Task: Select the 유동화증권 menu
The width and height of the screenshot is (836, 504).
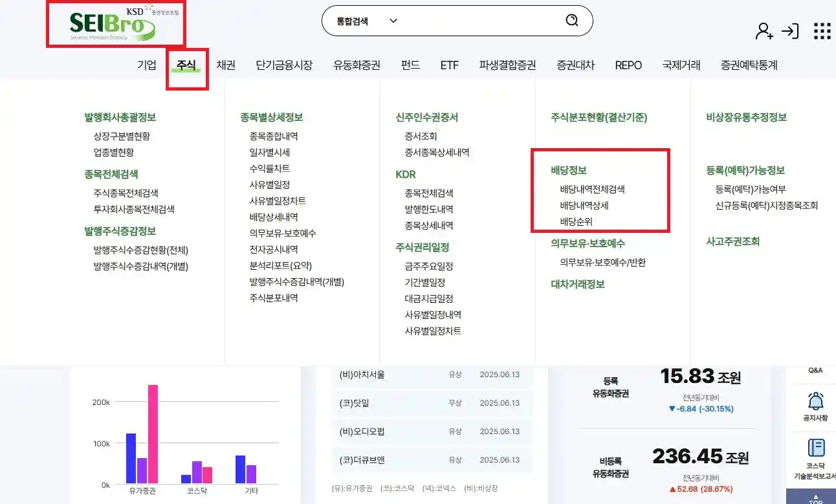Action: pos(357,65)
